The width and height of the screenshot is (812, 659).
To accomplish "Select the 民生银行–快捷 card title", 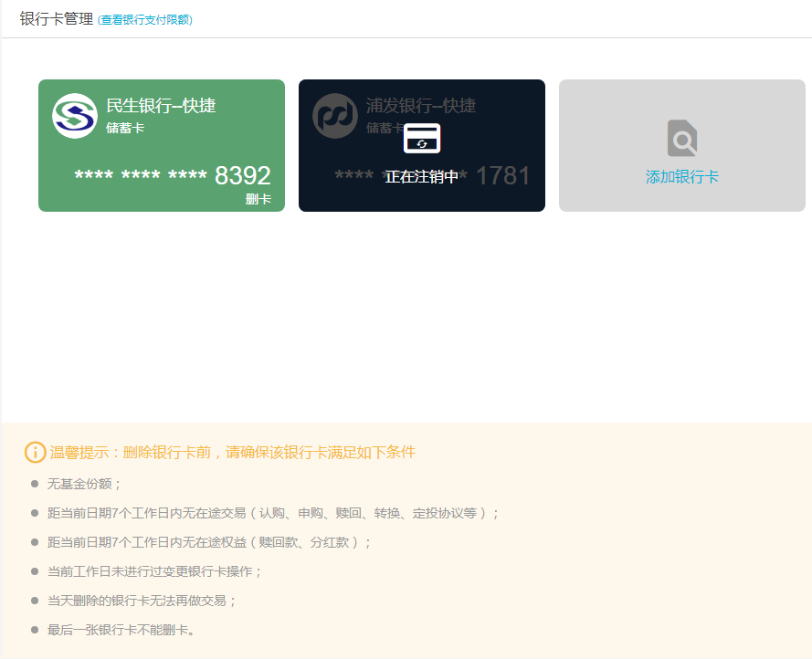I will pos(161,106).
